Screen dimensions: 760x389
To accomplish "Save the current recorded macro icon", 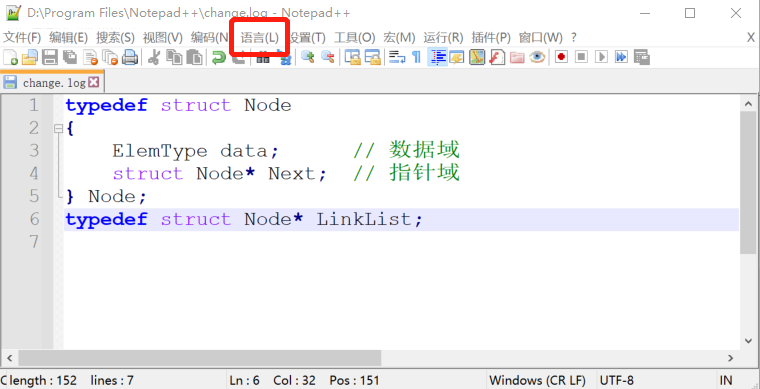I will click(x=641, y=57).
